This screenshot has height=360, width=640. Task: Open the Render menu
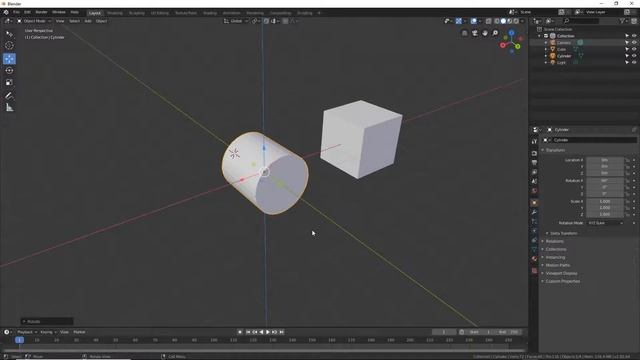pyautogui.click(x=41, y=12)
